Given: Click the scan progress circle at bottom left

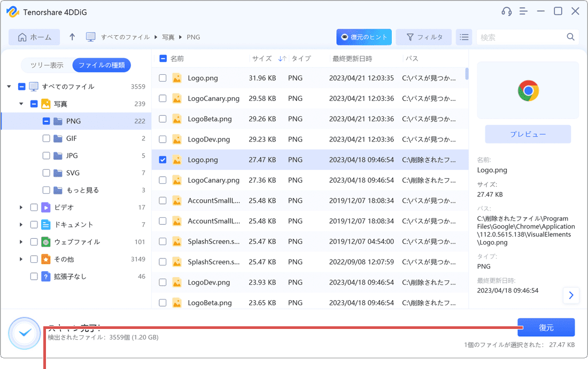Looking at the screenshot, I should pyautogui.click(x=24, y=332).
